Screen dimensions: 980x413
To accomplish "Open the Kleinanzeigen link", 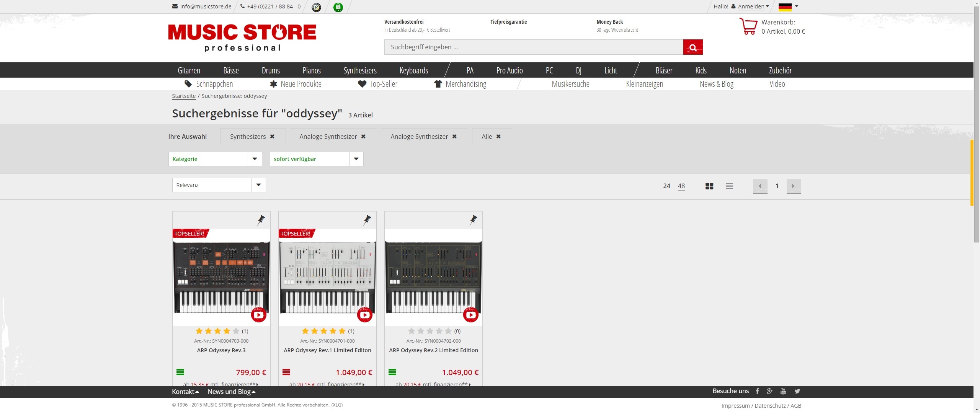I will tap(644, 84).
